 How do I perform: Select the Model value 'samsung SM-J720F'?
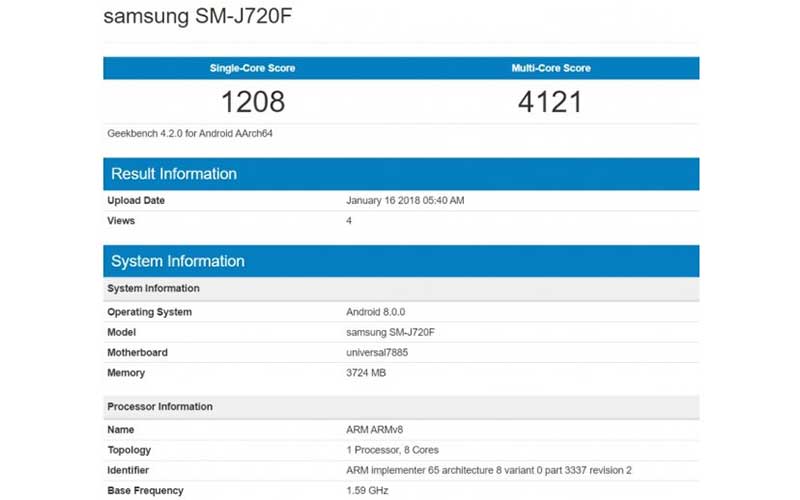pyautogui.click(x=390, y=333)
